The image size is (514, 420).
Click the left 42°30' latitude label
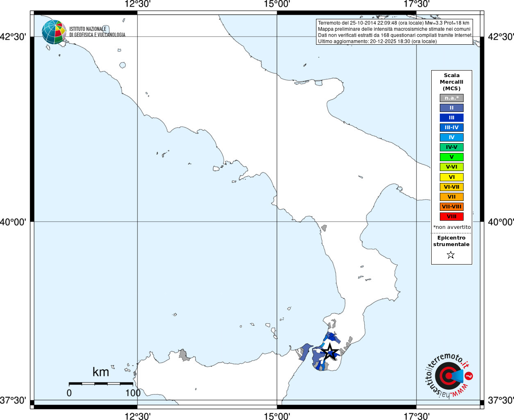click(x=13, y=37)
